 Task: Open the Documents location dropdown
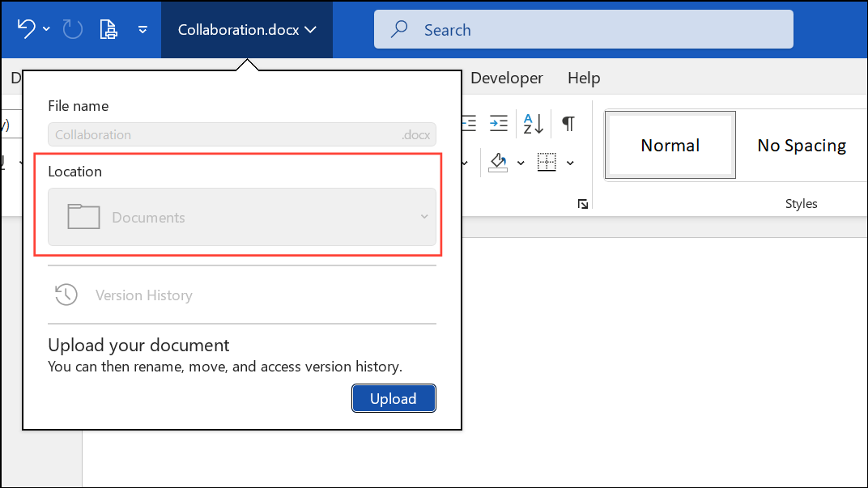click(242, 217)
